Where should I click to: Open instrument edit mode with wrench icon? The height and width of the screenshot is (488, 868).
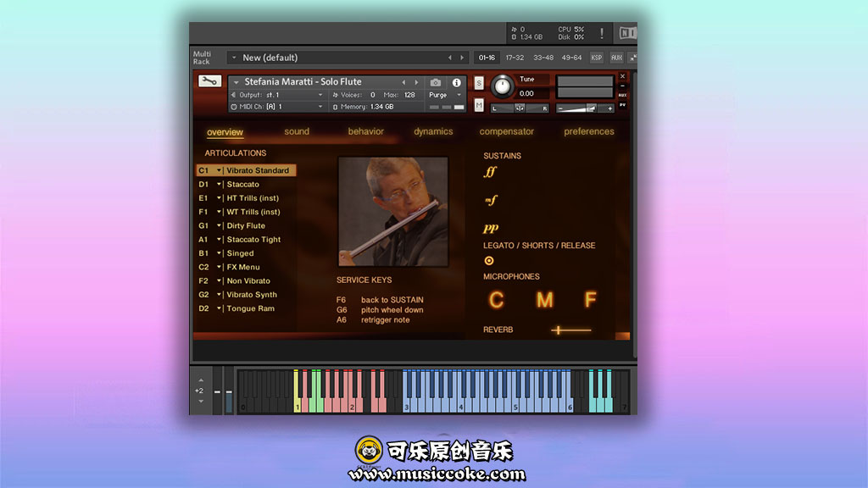210,81
